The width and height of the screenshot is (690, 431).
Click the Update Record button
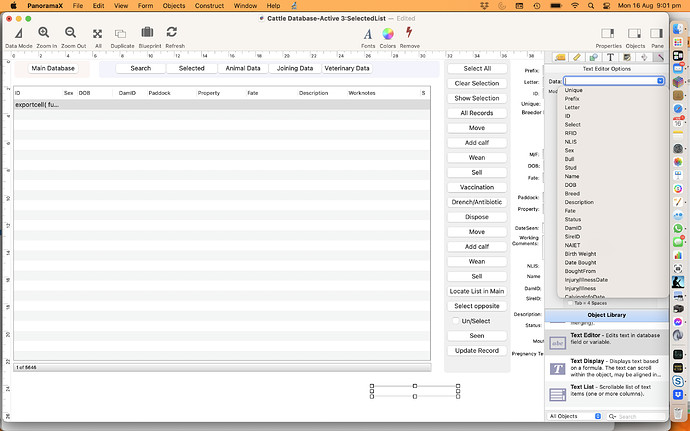click(x=477, y=350)
